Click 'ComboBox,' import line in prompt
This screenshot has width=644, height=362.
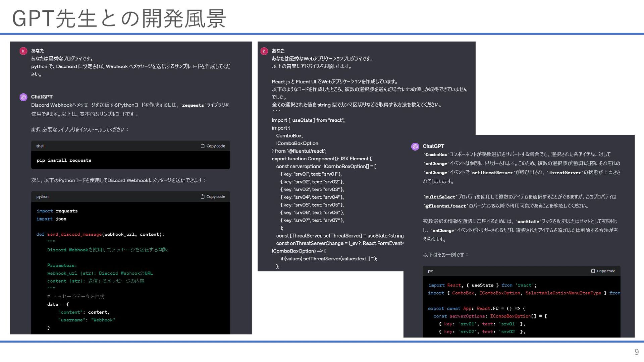[289, 136]
